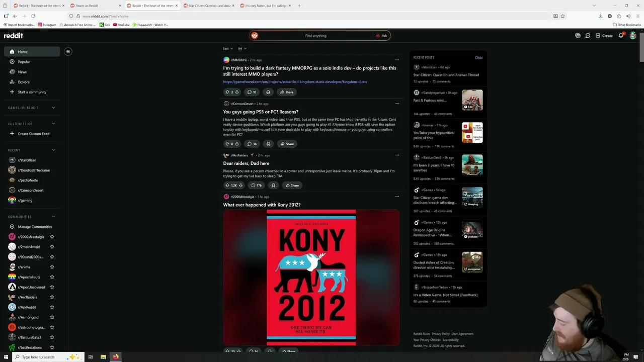Open the Firefox application menu
The height and width of the screenshot is (362, 644).
[637, 16]
